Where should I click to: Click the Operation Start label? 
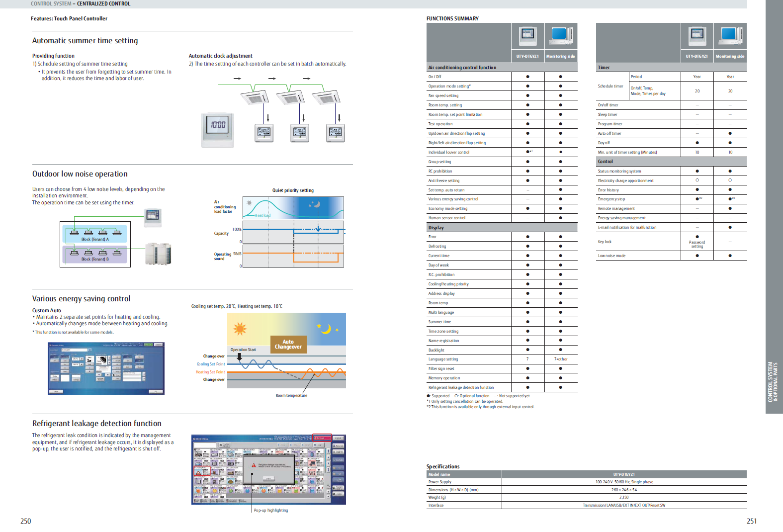(x=243, y=350)
